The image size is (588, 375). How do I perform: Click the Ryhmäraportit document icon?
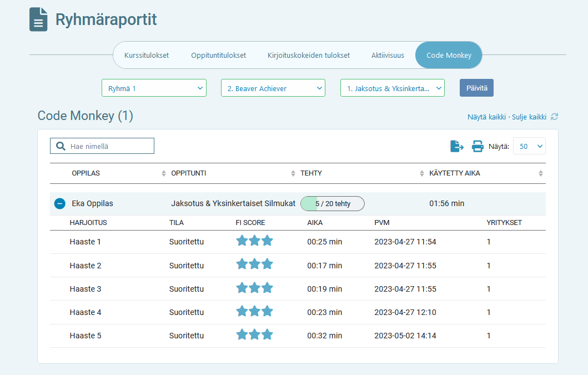(x=38, y=20)
